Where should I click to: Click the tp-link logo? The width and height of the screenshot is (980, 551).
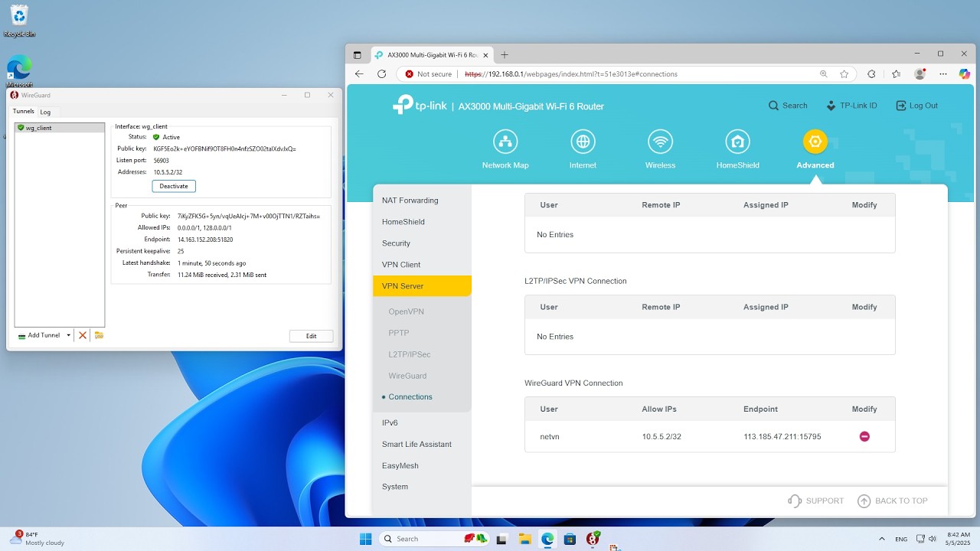point(420,106)
